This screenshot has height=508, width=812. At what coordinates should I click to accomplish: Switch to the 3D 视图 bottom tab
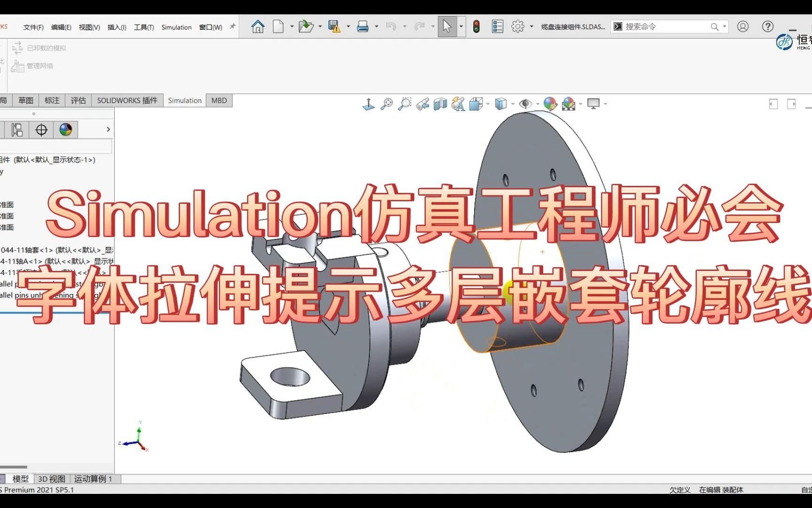[x=52, y=479]
